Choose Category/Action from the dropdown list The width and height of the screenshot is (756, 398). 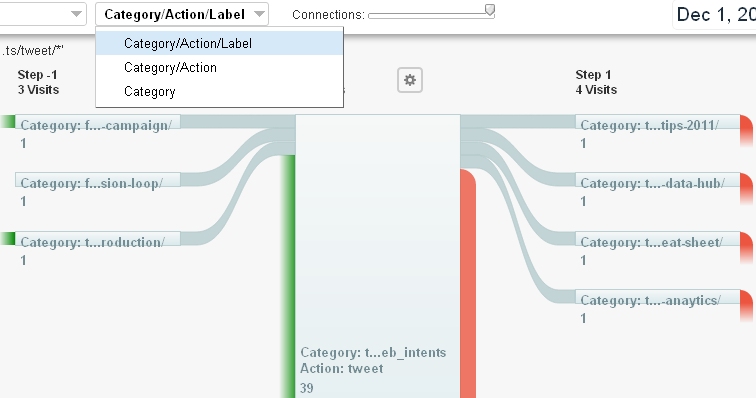click(x=219, y=68)
